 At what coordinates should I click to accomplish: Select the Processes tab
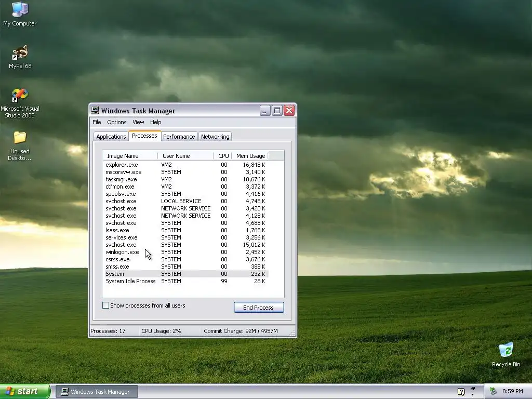[x=144, y=136]
